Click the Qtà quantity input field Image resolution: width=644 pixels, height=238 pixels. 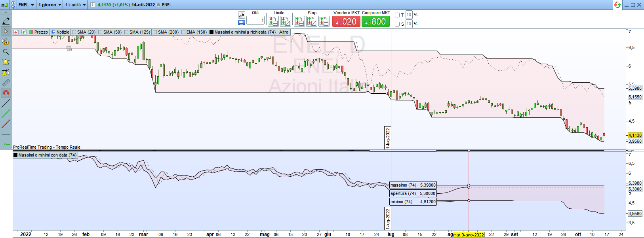click(255, 20)
